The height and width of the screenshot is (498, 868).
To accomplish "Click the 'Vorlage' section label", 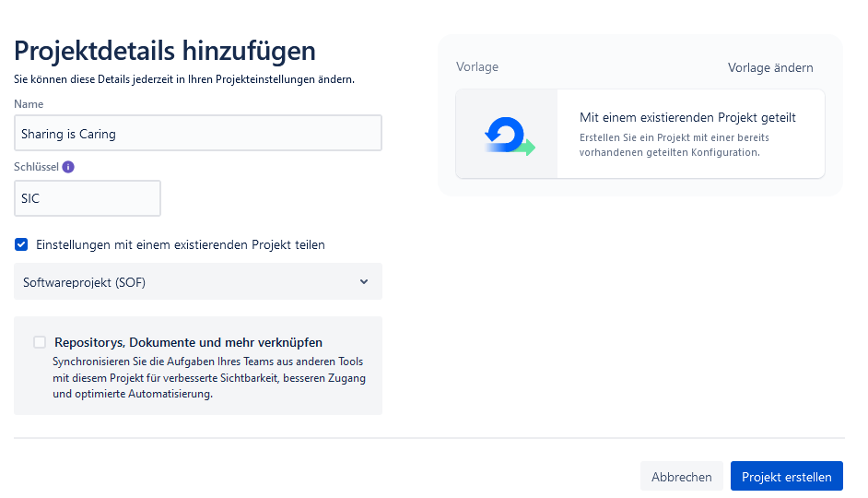I will [477, 67].
